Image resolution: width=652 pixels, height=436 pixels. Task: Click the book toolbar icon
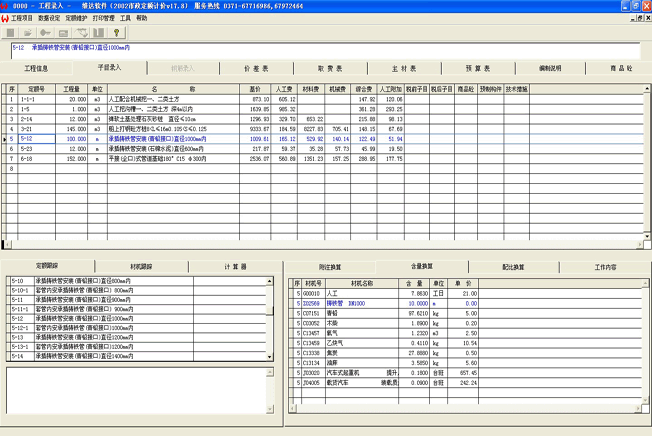98,31
